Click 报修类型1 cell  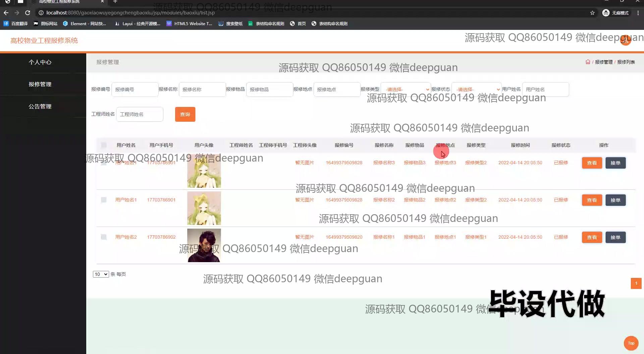click(476, 237)
